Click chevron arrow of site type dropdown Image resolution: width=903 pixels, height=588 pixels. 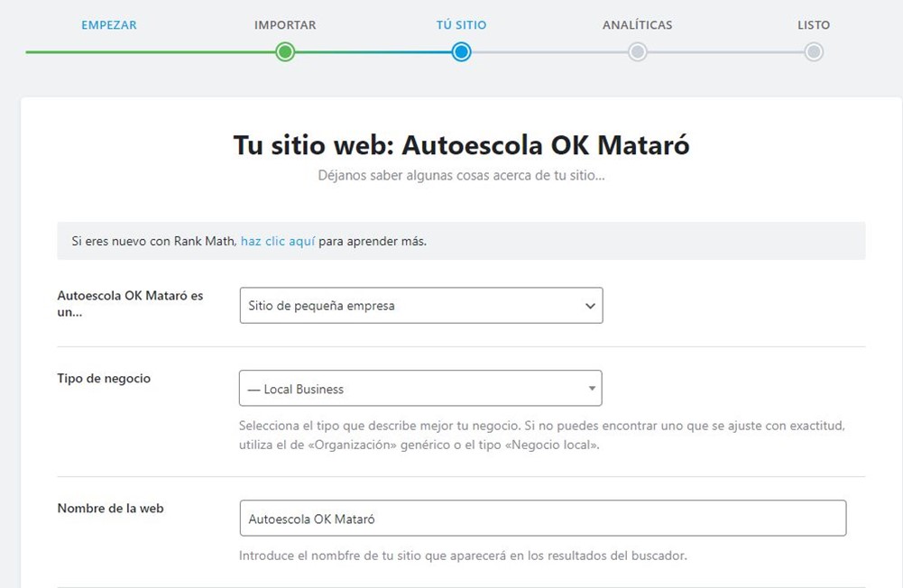click(590, 306)
